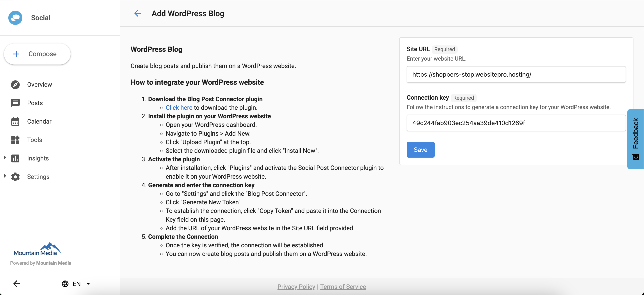Select Settings in the sidebar
Screen dimensions: 644x295
tap(38, 177)
